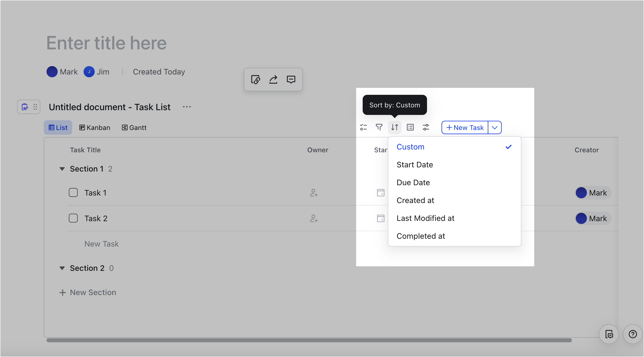Viewport: 644px width, 357px height.
Task: Sort tasks by Due Date
Action: 455,182
